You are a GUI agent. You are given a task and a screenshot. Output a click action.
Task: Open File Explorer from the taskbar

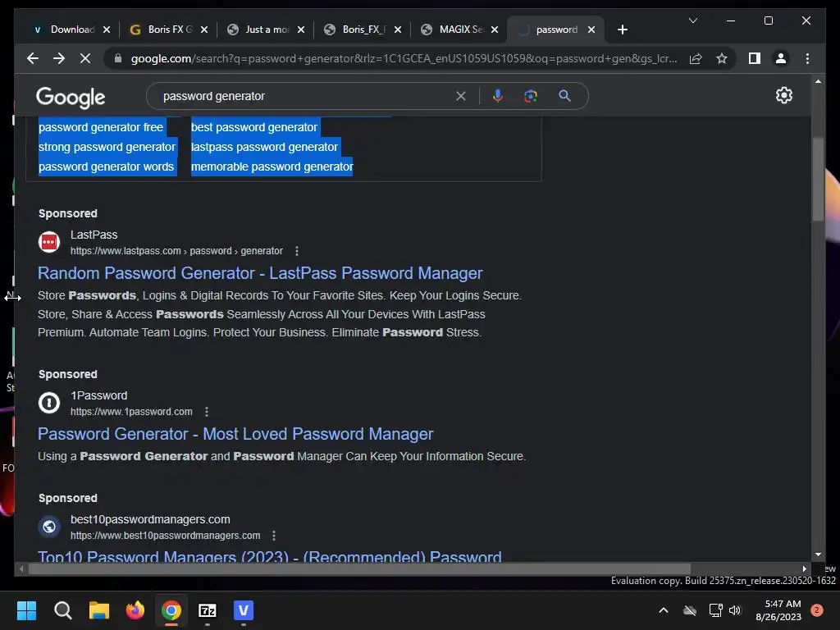(x=99, y=610)
